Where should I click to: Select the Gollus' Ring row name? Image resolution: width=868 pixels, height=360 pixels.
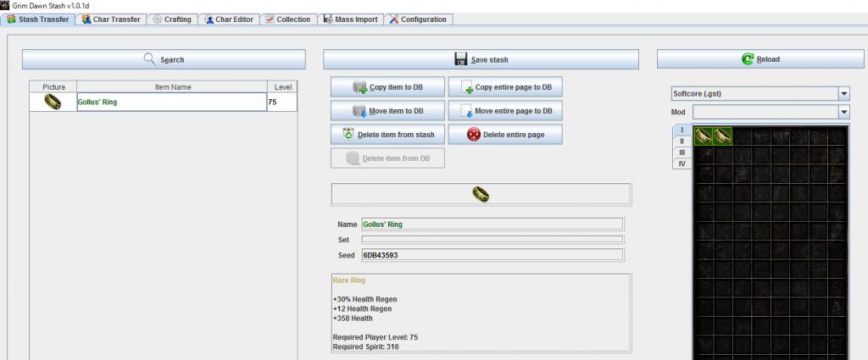171,102
